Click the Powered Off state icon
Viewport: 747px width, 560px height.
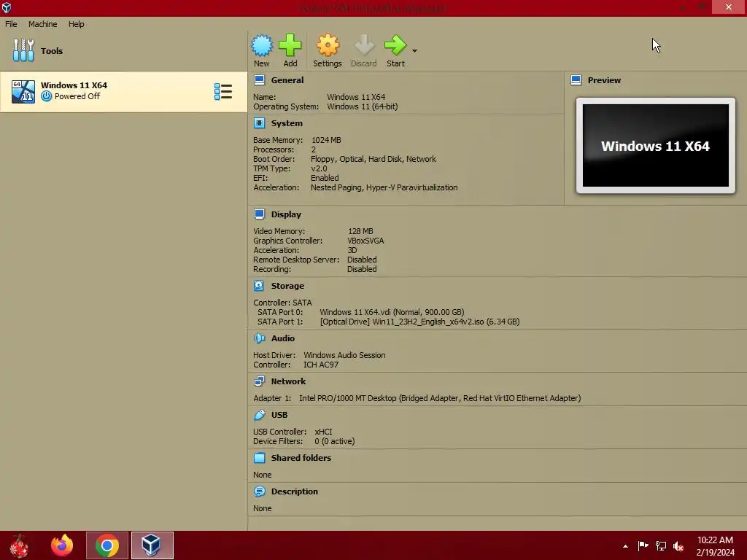(46, 96)
